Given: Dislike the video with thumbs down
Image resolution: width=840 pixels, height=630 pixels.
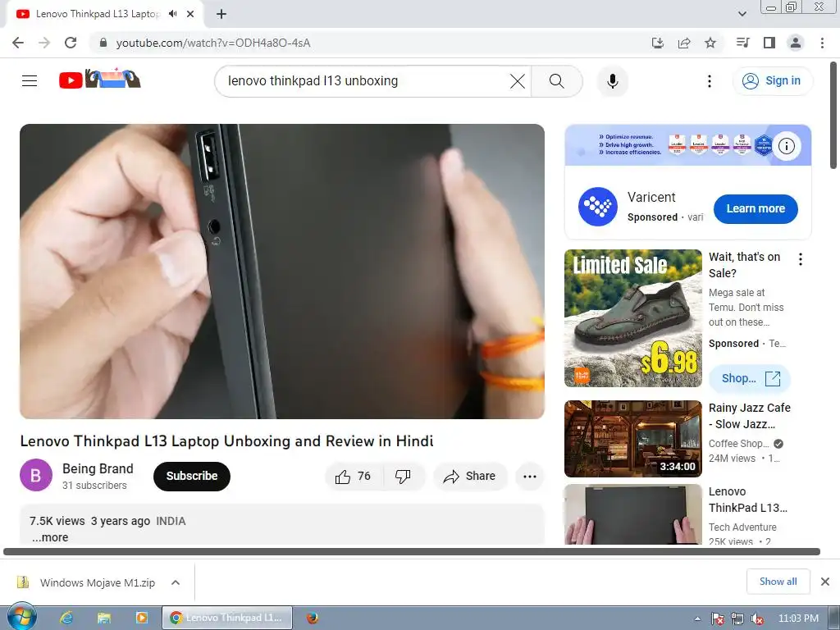Looking at the screenshot, I should [403, 477].
